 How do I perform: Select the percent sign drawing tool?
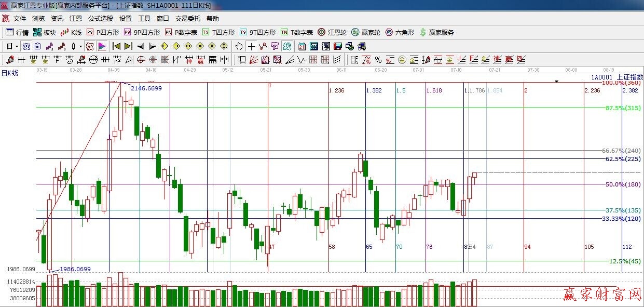click(378, 60)
